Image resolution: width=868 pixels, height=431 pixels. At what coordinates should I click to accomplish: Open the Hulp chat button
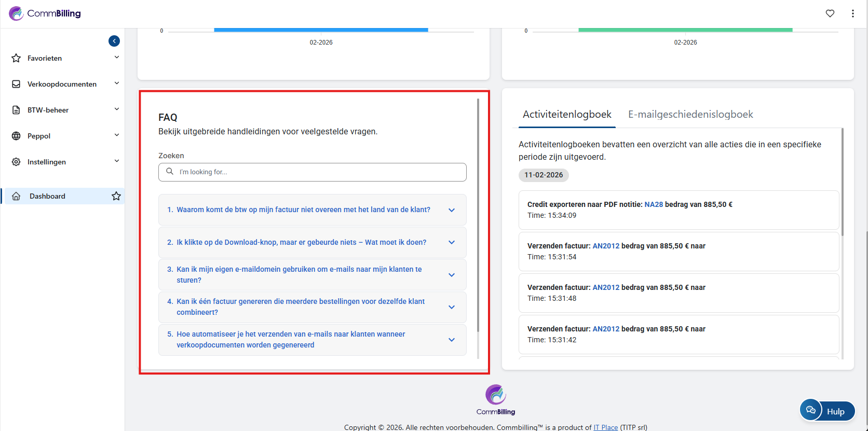[827, 411]
